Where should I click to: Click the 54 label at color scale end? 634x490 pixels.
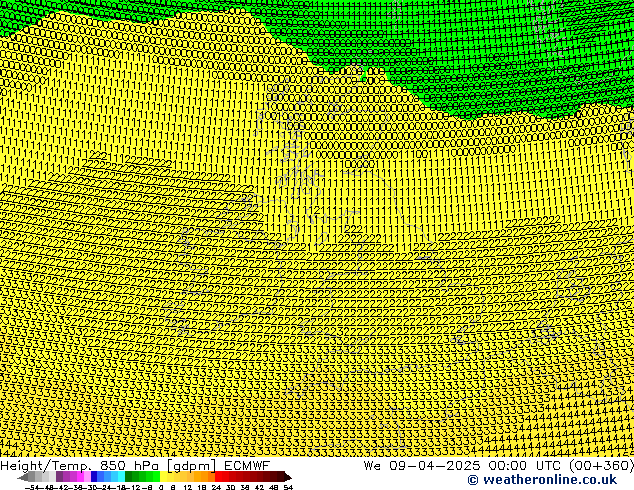pos(288,487)
